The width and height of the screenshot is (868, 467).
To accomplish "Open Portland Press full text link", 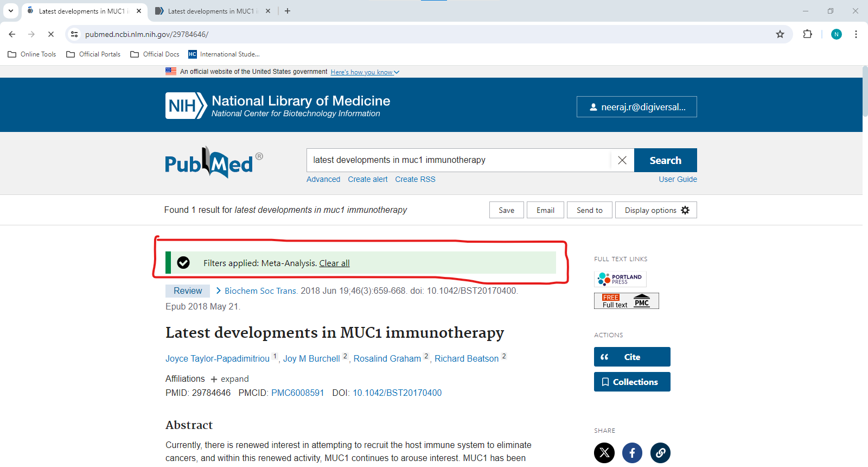I will click(620, 279).
